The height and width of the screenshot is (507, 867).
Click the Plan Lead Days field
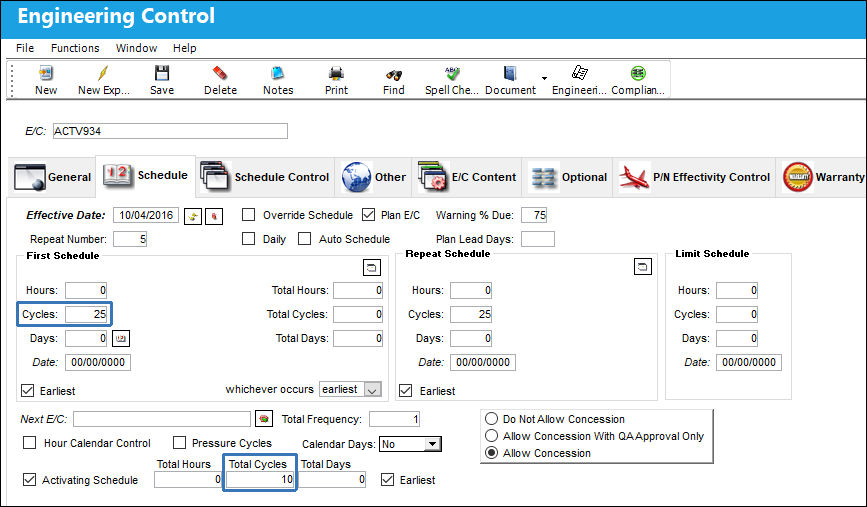[x=538, y=239]
